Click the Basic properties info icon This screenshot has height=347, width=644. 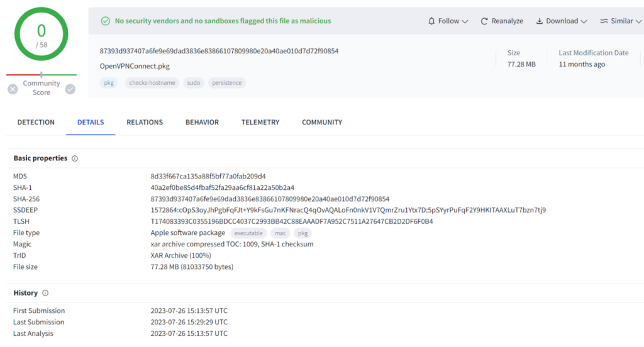click(75, 158)
